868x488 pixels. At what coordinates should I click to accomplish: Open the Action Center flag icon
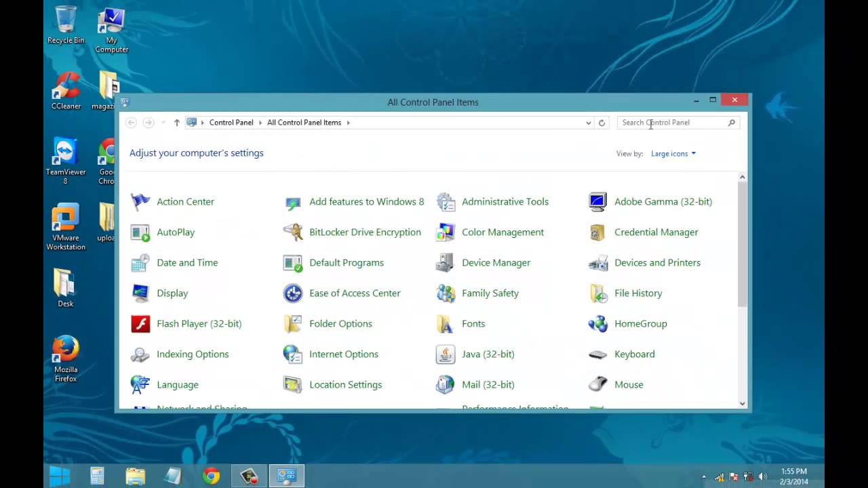coord(140,201)
